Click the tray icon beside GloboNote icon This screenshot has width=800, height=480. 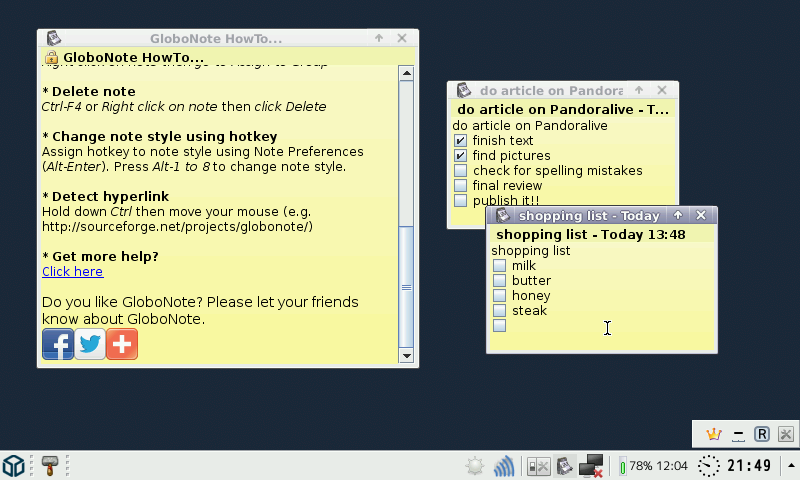point(538,466)
